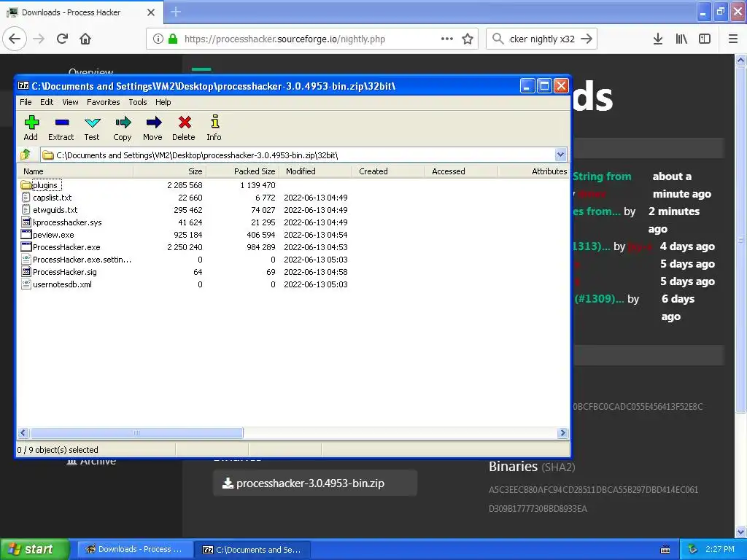Open the File menu in 7-Zip
The height and width of the screenshot is (560, 747).
click(x=26, y=102)
